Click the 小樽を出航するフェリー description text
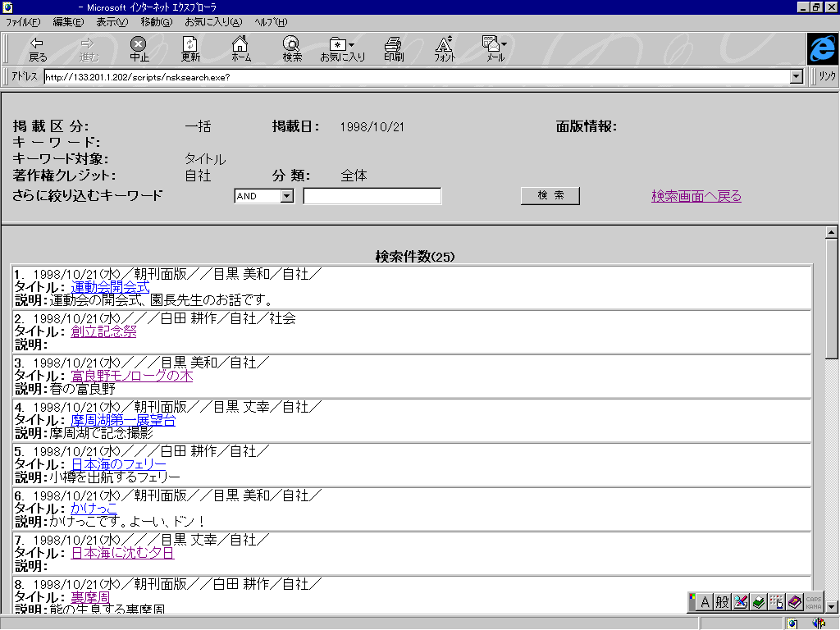Image resolution: width=840 pixels, height=630 pixels. 115,477
